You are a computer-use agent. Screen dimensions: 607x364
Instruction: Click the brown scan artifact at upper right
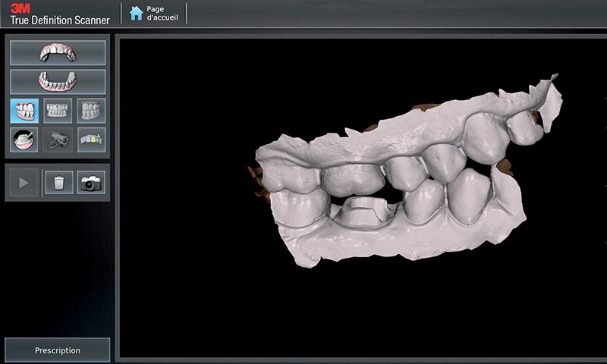(535, 119)
